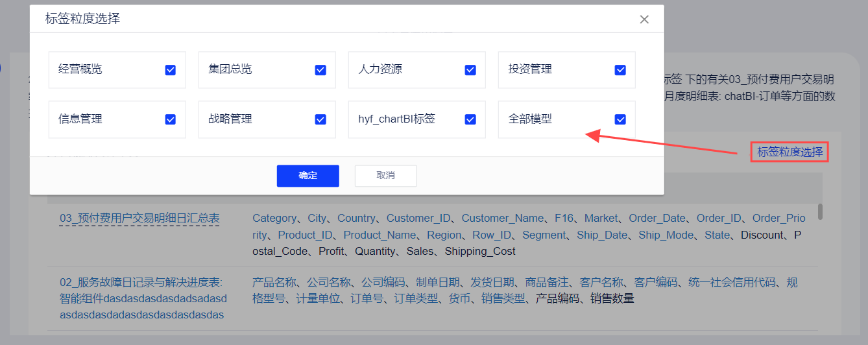Screen dimensions: 868x345
Task: Confirm selection with the 确定 button
Action: [307, 176]
